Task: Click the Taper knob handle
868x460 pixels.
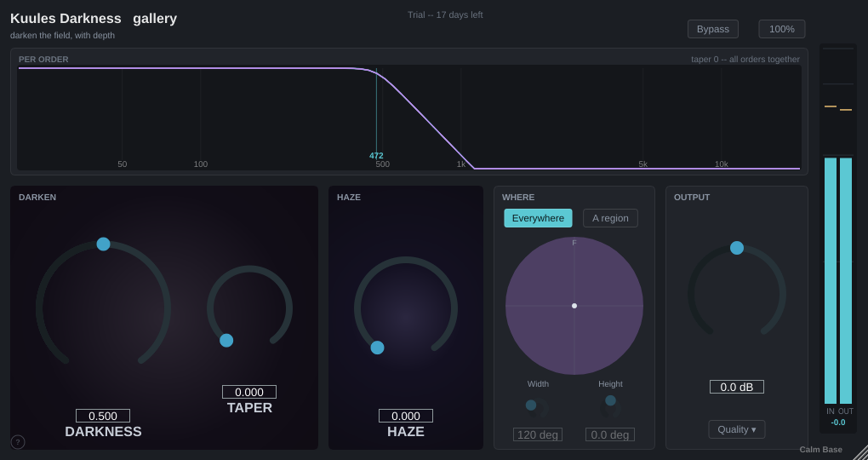Action: (x=226, y=340)
